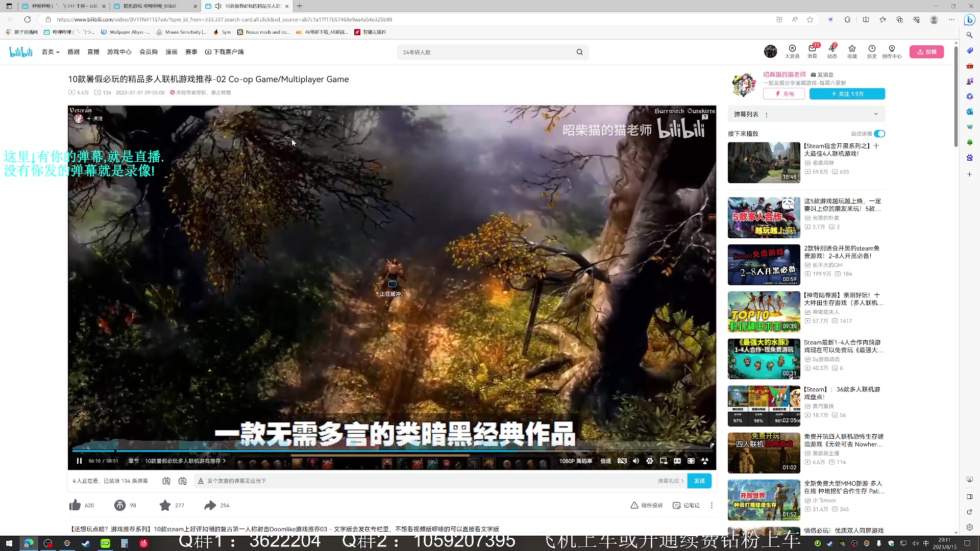Open TOP10 种田求生 video thumbnail

(764, 312)
